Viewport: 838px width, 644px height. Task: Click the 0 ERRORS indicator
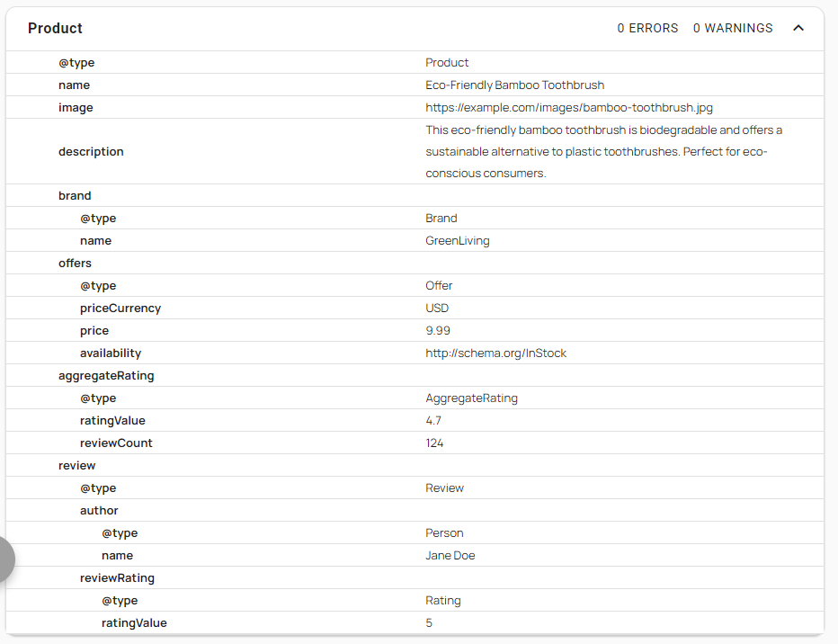point(647,28)
